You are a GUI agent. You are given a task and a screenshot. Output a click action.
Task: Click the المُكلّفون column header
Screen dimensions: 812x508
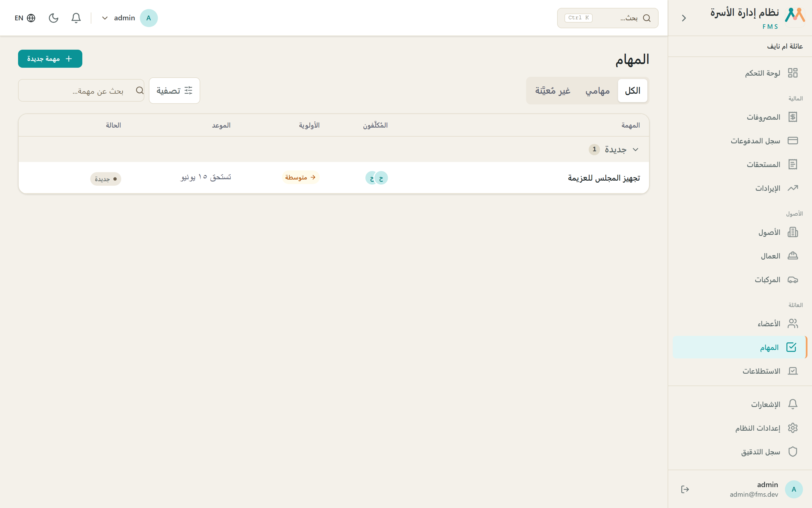coord(375,125)
